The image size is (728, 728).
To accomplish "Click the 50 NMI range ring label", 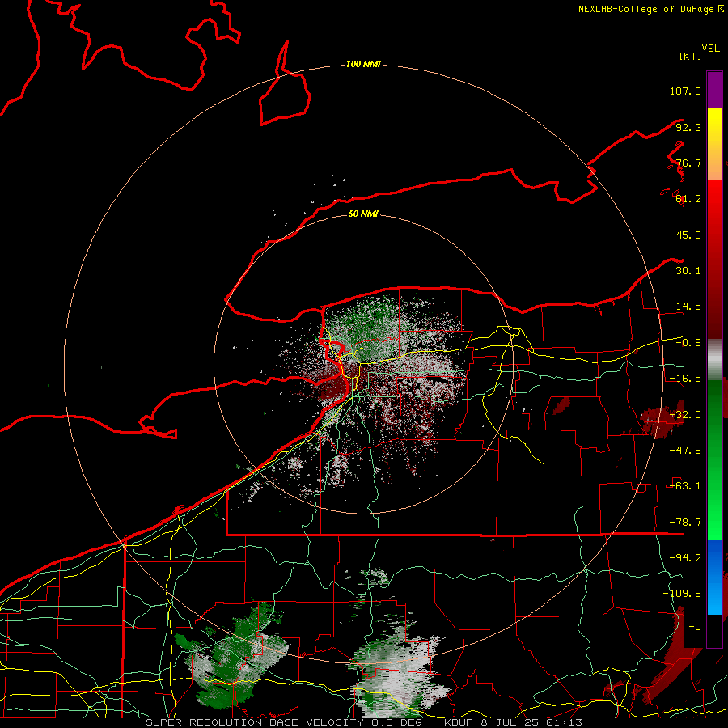I will coord(363,214).
